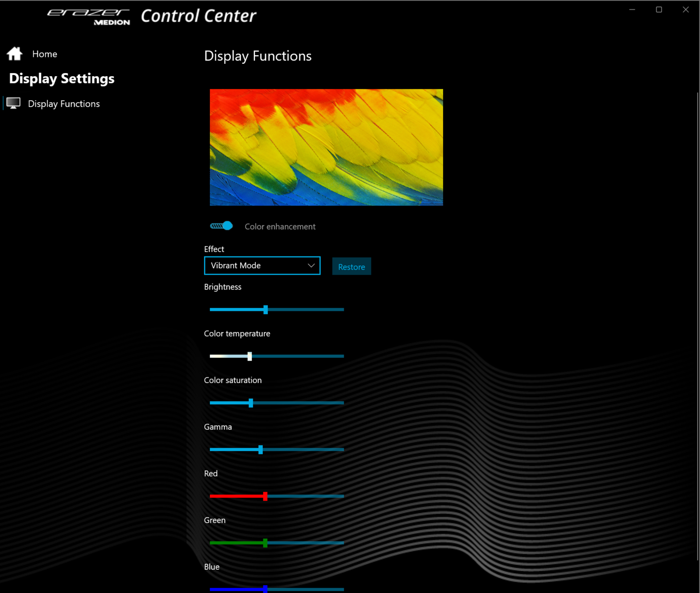Viewport: 700px width, 593px height.
Task: Click the Gamma slider handle
Action: (x=260, y=450)
